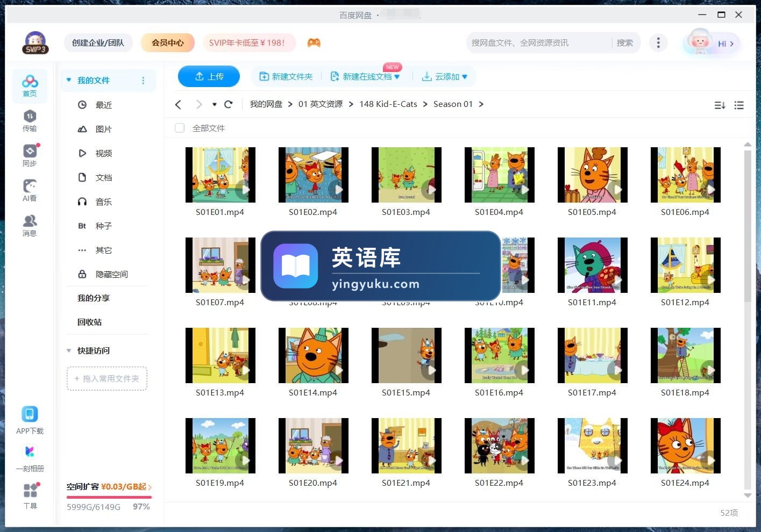Go back with the left arrow icon

click(179, 104)
